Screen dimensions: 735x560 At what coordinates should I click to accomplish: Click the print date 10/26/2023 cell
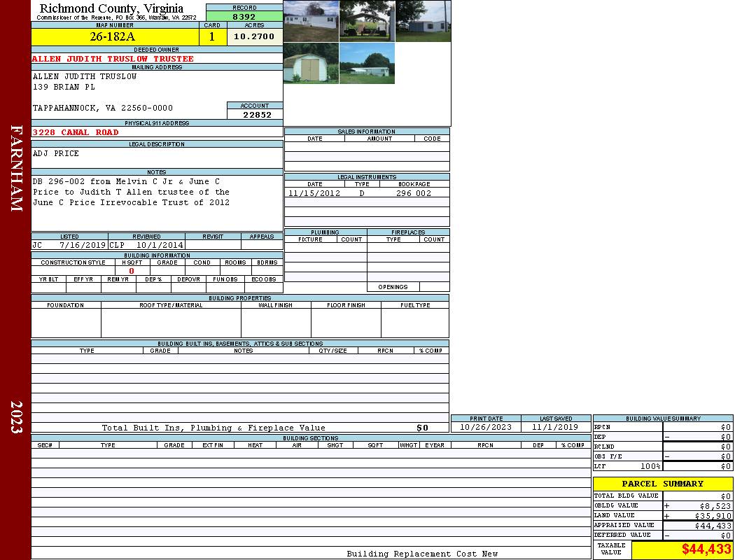[485, 427]
